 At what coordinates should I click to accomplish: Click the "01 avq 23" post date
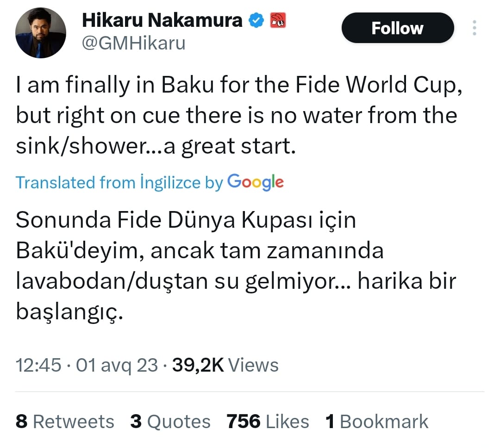(x=117, y=365)
